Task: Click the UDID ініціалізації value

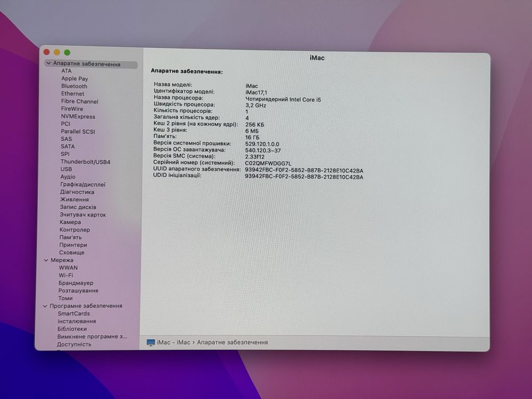Action: tap(304, 177)
